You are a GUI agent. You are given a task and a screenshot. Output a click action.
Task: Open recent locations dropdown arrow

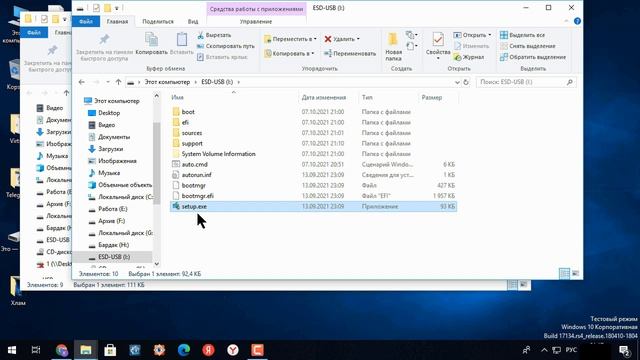coord(108,82)
